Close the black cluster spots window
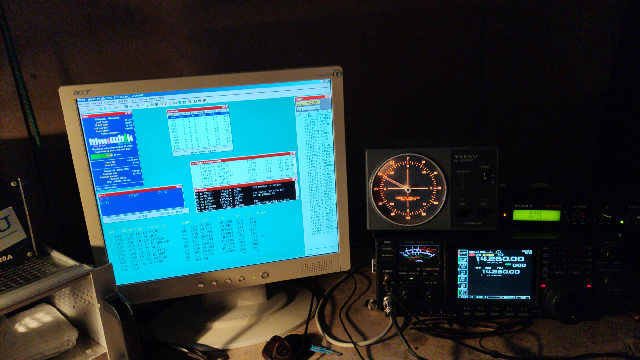Screen dimensions: 640x360 tap(294, 180)
